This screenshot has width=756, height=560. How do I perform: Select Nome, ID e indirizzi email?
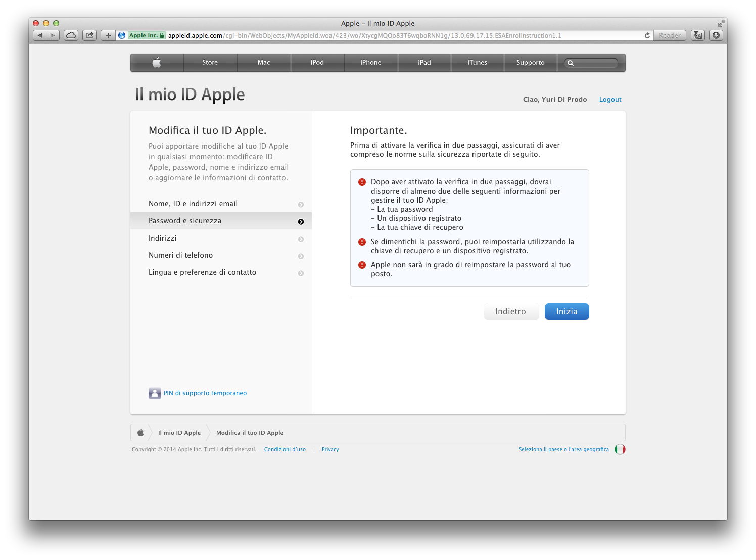221,204
